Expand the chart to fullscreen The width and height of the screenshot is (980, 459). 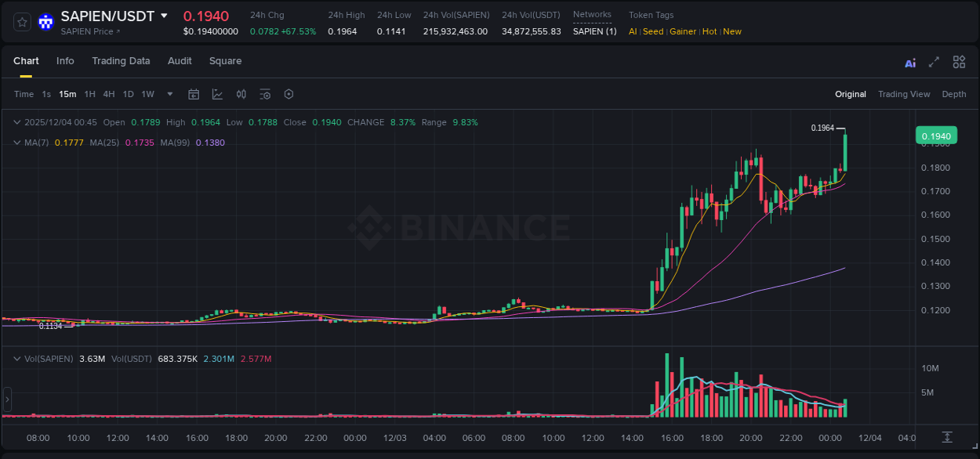(934, 62)
